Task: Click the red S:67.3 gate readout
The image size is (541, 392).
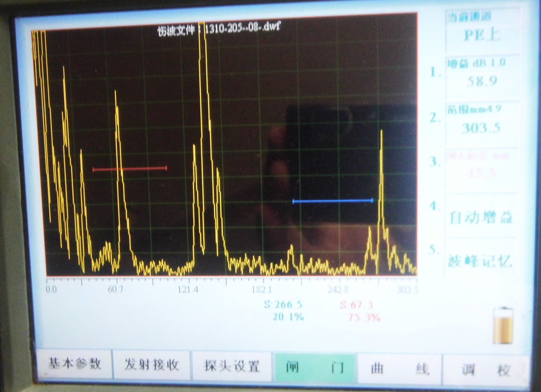Action: point(356,305)
